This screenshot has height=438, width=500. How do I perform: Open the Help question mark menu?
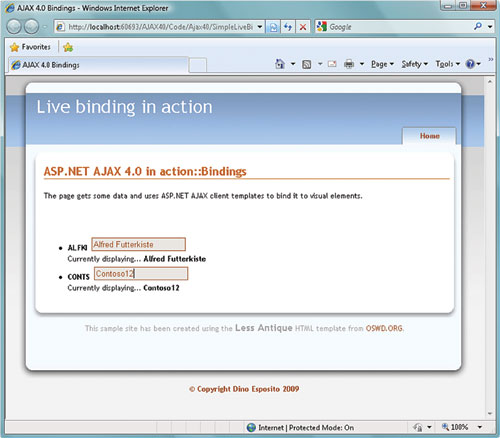click(x=473, y=64)
